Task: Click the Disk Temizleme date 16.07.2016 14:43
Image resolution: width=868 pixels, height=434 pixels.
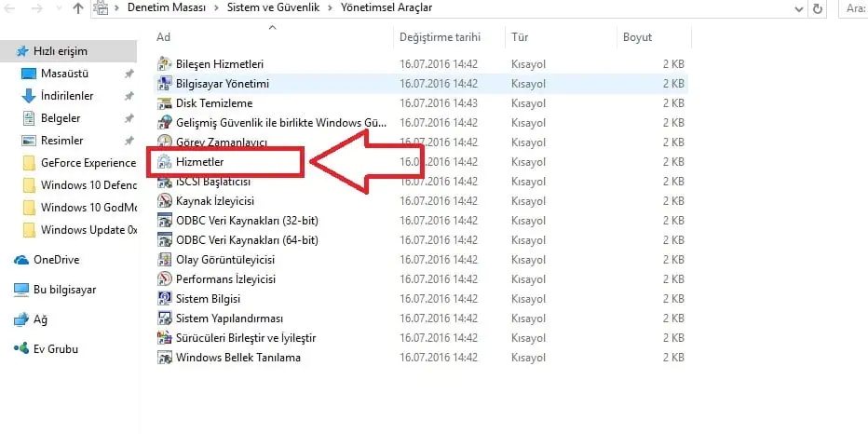Action: tap(439, 103)
